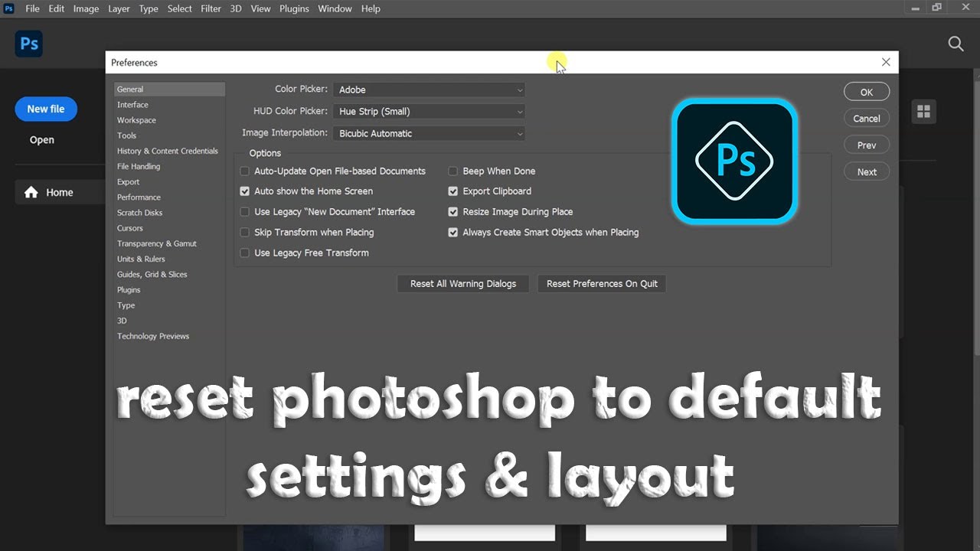Image resolution: width=980 pixels, height=551 pixels.
Task: Select History & Content Credentials category
Action: (x=169, y=151)
